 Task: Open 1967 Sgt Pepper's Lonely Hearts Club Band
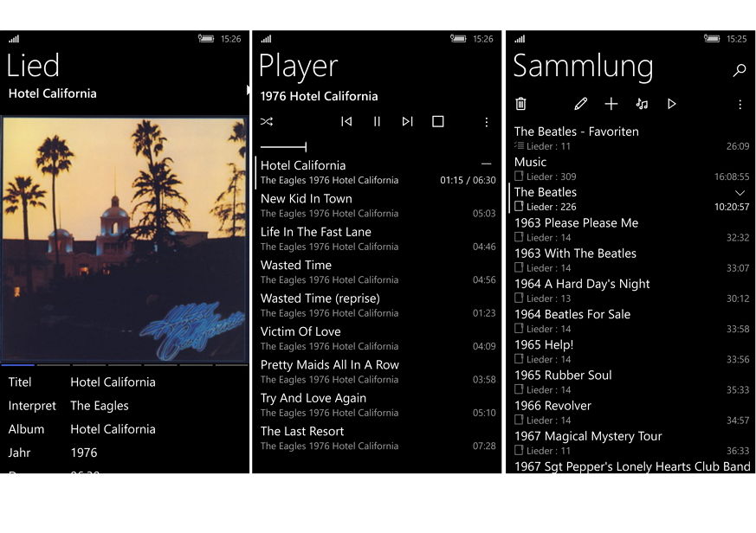(631, 466)
